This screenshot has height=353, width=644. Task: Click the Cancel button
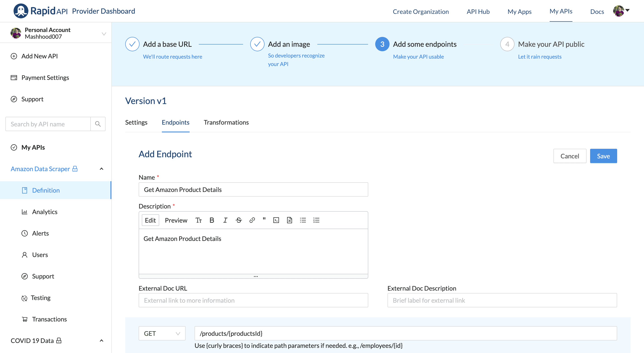click(569, 156)
